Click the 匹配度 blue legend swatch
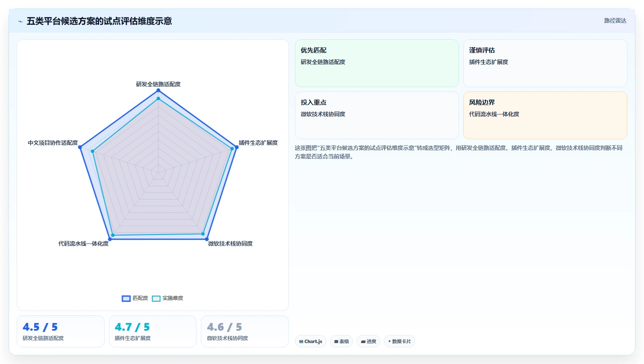The width and height of the screenshot is (644, 364). point(126,299)
